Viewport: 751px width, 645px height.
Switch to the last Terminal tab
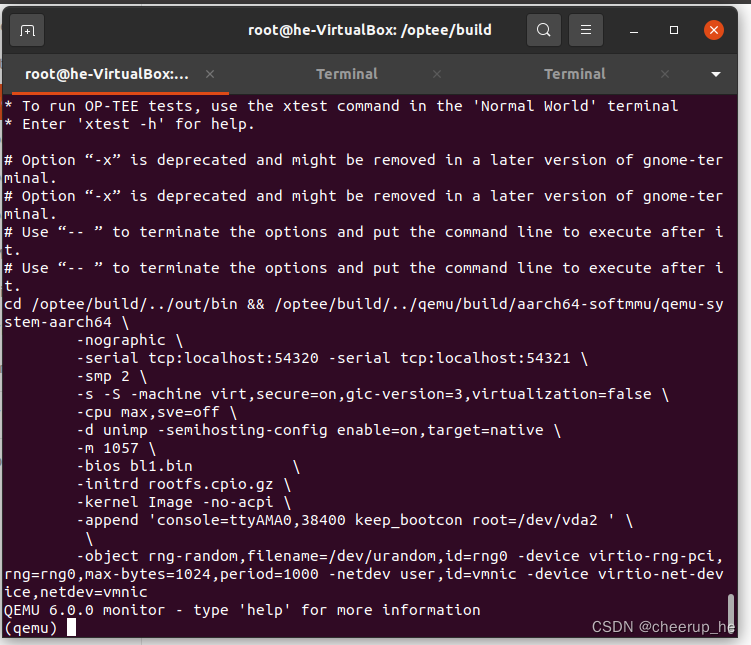coord(575,74)
